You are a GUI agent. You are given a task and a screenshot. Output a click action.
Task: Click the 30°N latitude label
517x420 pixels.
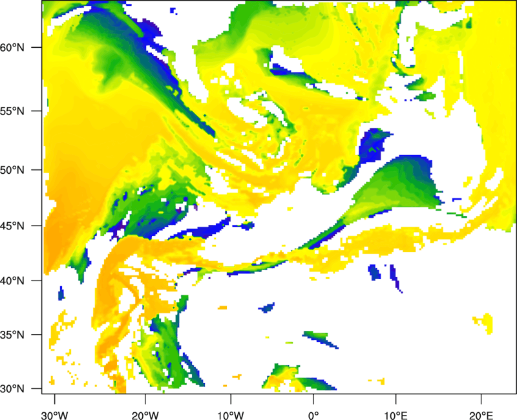point(12,389)
